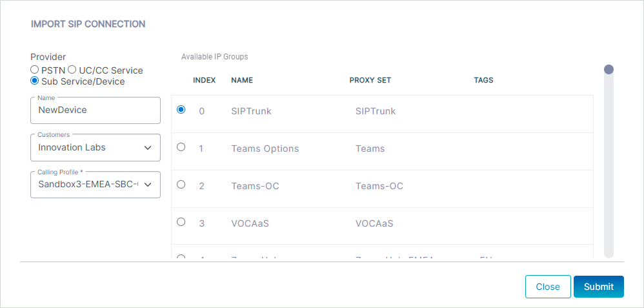Screen dimensions: 644x308
Task: Click the Close button
Action: (x=548, y=287)
